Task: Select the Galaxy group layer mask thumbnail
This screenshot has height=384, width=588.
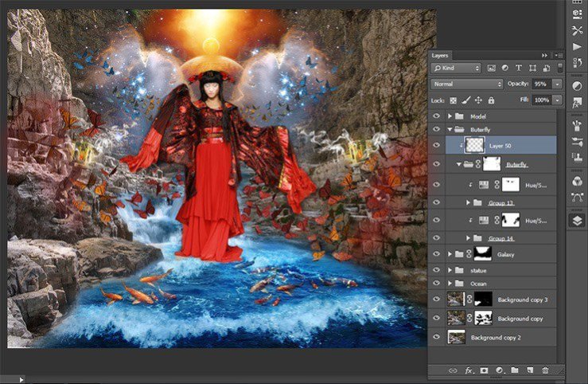Action: click(483, 254)
